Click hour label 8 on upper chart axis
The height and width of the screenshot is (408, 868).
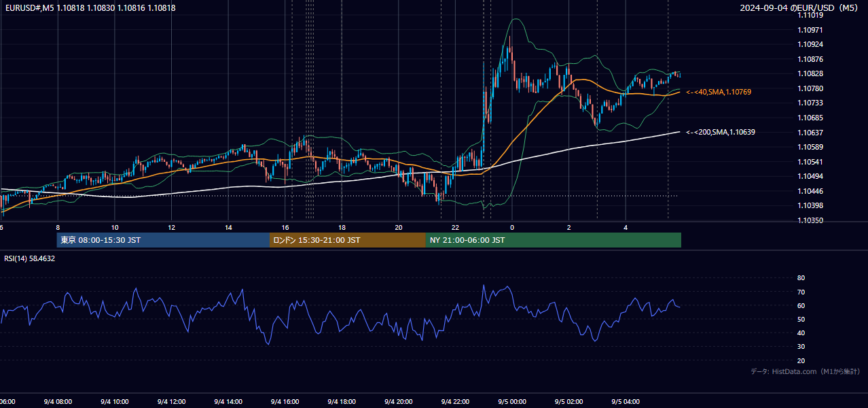(58, 228)
